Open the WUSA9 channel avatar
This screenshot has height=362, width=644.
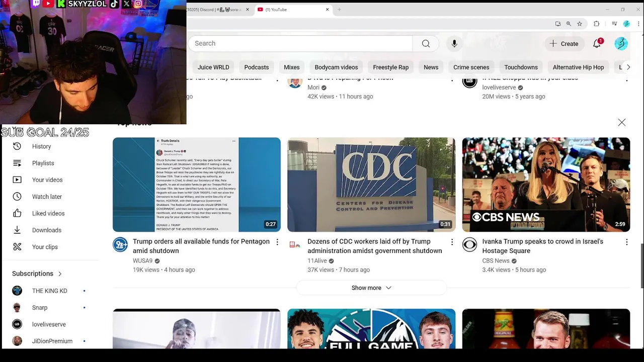click(120, 245)
